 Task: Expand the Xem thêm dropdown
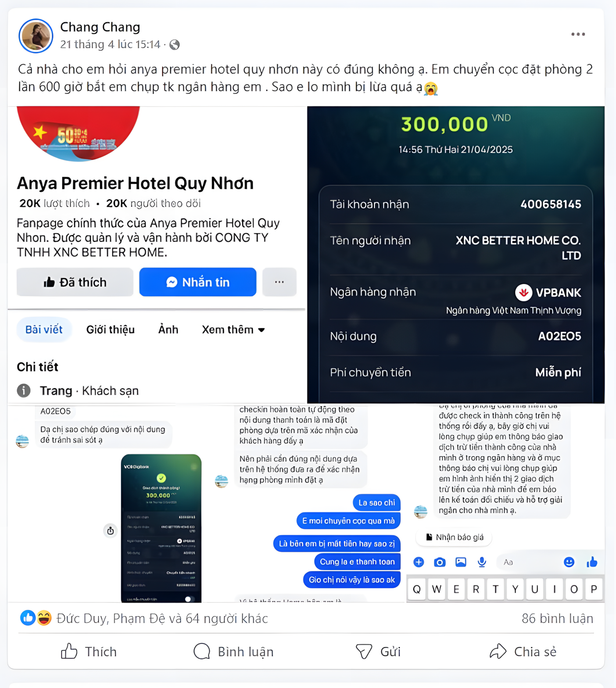click(233, 330)
